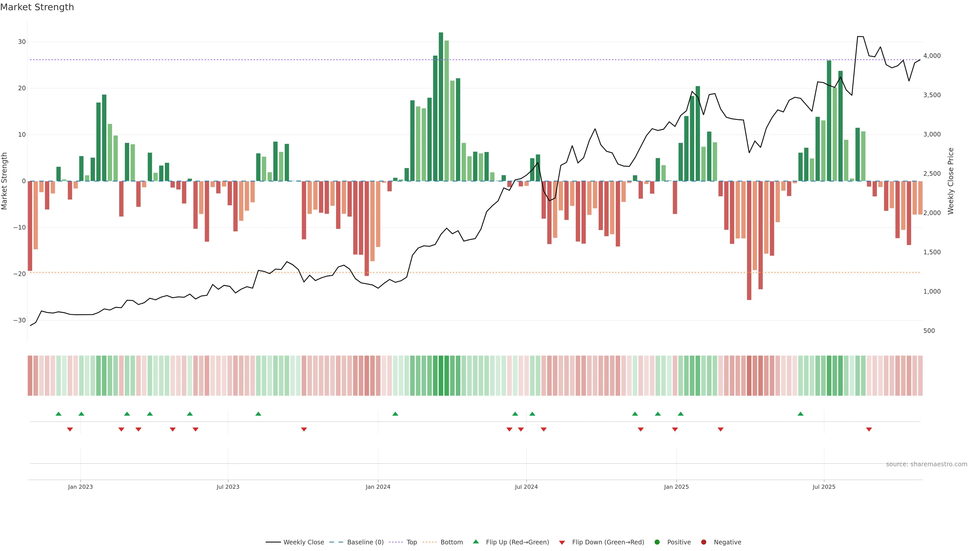The height and width of the screenshot is (551, 980).
Task: Click the red Flip Down triangle legend icon
Action: (x=562, y=542)
